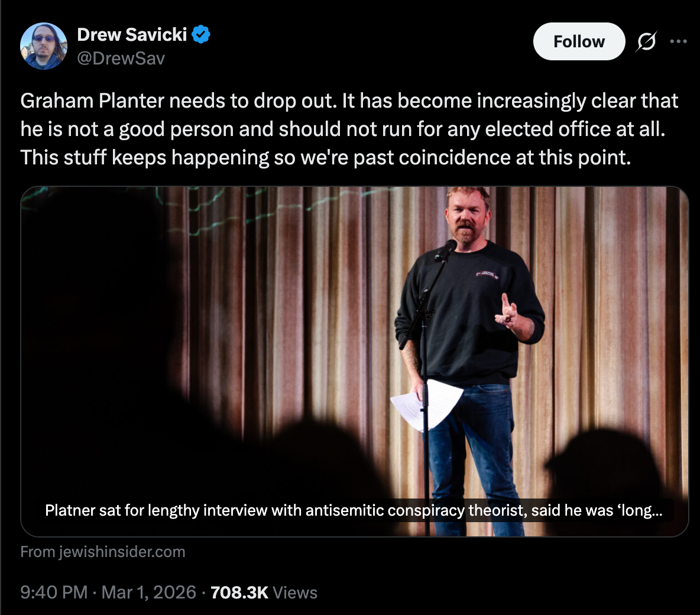This screenshot has height=615, width=700.
Task: Open the three-dot more options menu
Action: tap(678, 41)
